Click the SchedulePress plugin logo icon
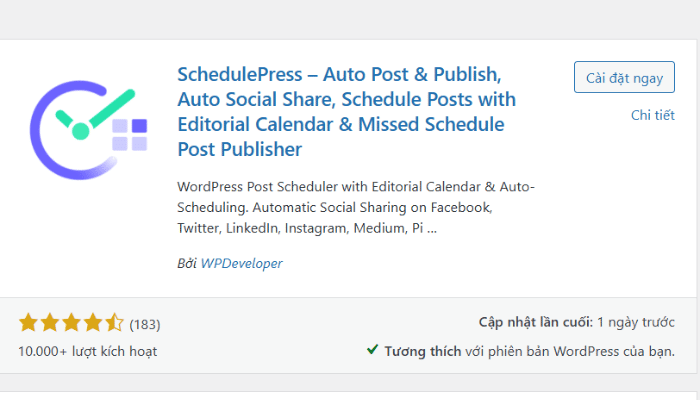The image size is (700, 400). (88, 130)
